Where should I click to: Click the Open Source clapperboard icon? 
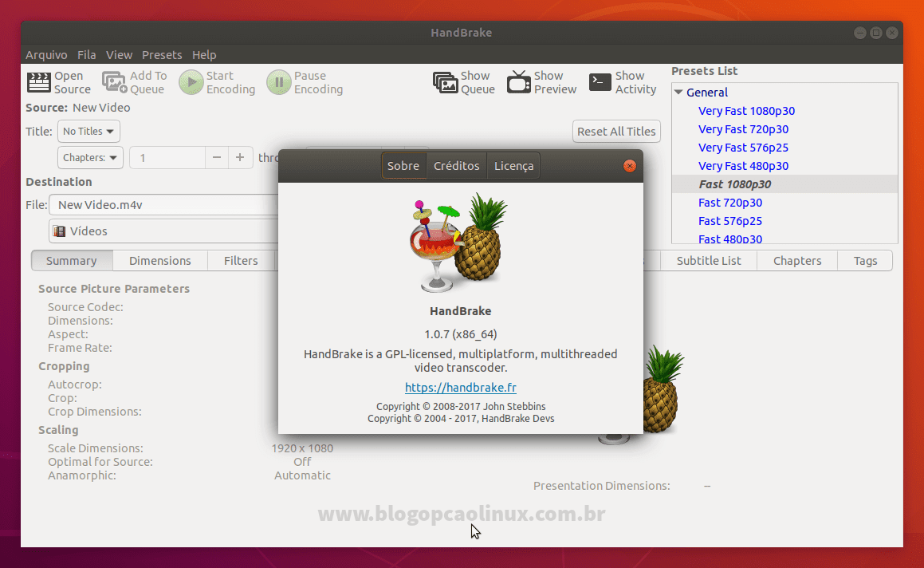tap(39, 82)
